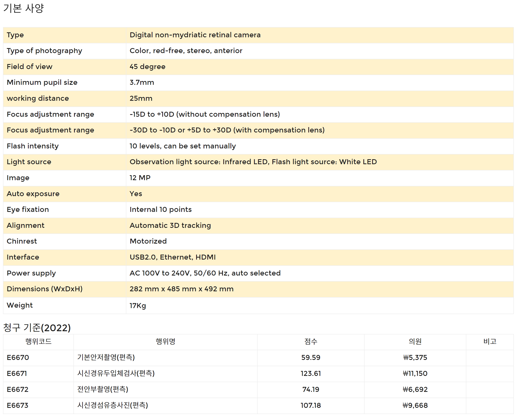Click '시신경섬유층사진(편측)' procedure name
Image resolution: width=517 pixels, height=420 pixels.
pos(113,405)
